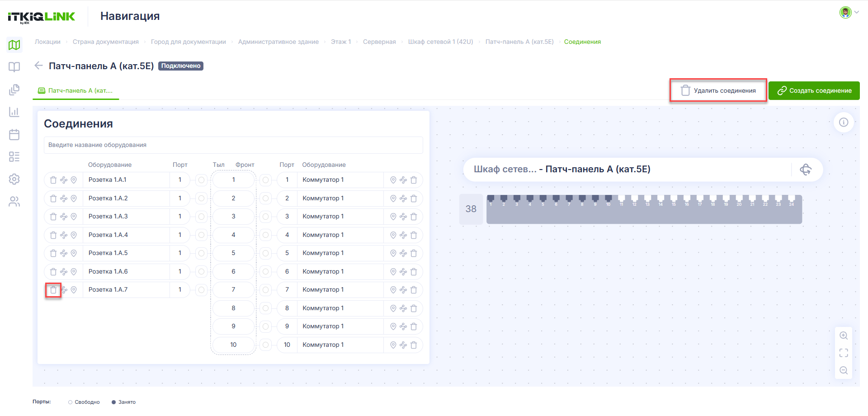Expand the user avatar menu chevron
This screenshot has width=868, height=416.
[x=856, y=12]
